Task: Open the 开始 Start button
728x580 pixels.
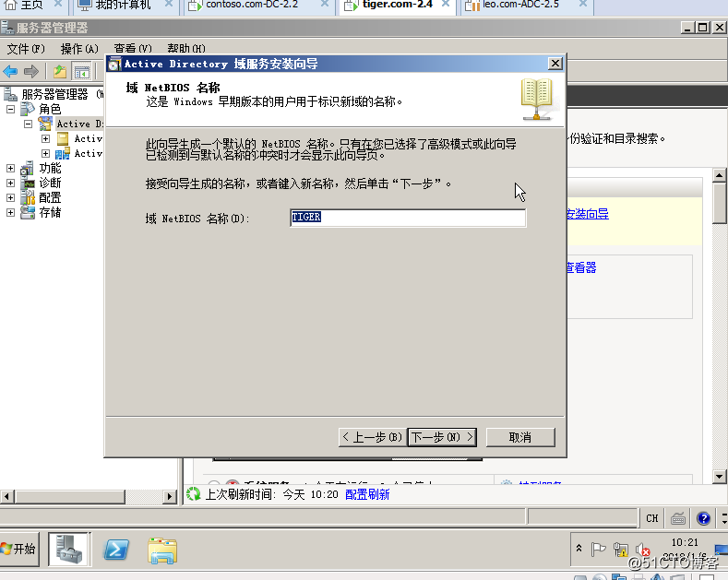Action: coord(18,550)
